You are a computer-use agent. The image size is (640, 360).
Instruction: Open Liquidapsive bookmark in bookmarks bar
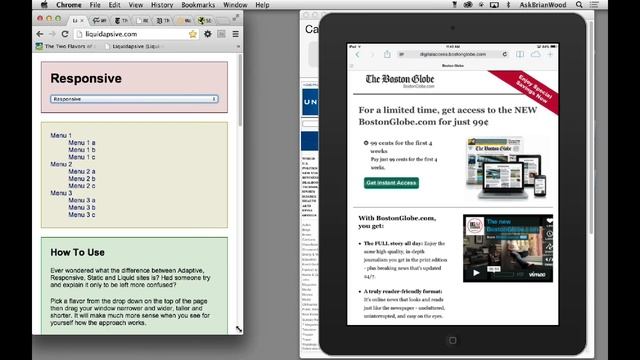pos(133,47)
